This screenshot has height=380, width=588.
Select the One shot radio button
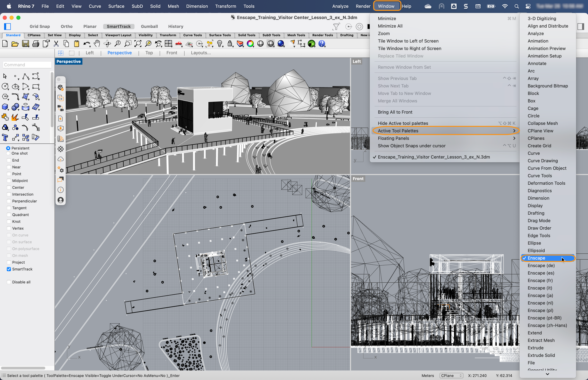click(x=8, y=153)
